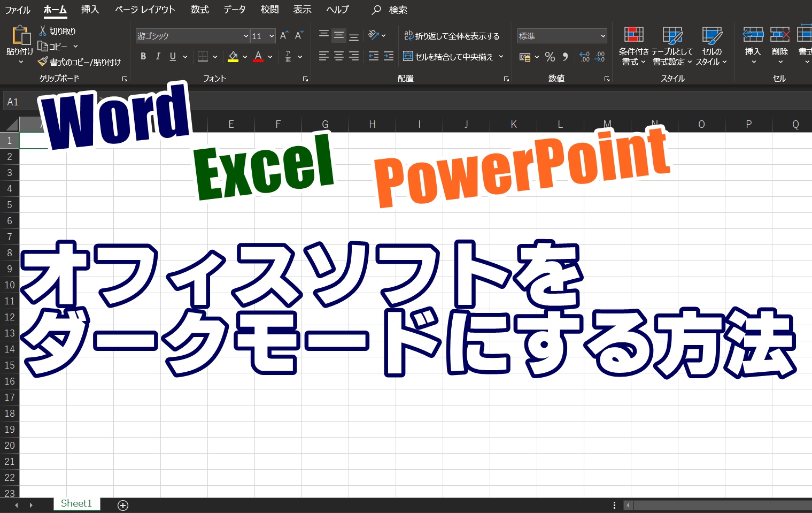Click Wrap Text (折り返して全体を表示する)

point(452,36)
